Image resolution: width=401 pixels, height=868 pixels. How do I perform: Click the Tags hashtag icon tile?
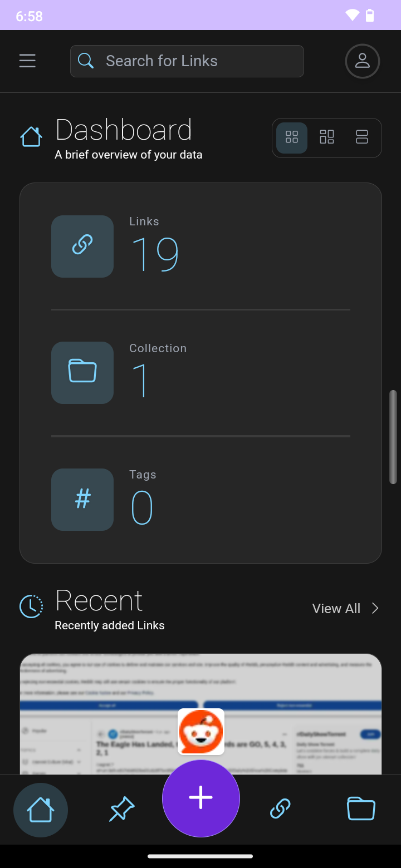coord(82,499)
